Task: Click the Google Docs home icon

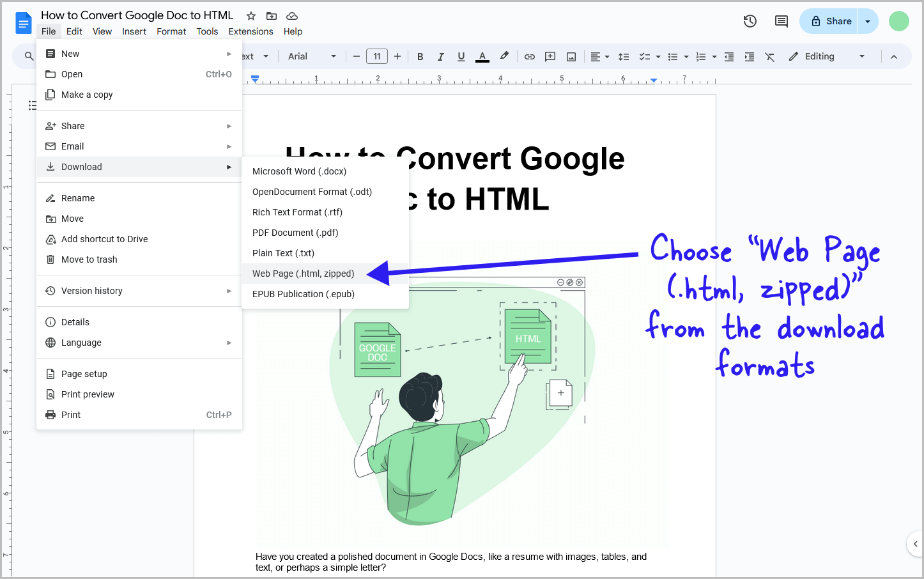Action: (24, 24)
